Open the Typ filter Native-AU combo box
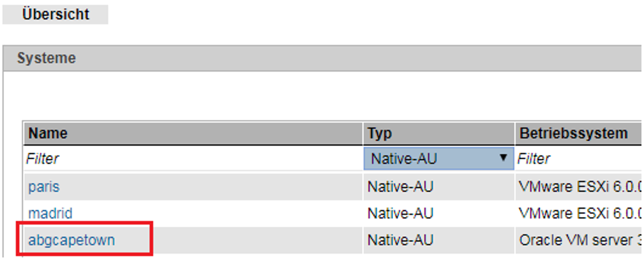Image resolution: width=644 pixels, height=261 pixels. pyautogui.click(x=431, y=159)
